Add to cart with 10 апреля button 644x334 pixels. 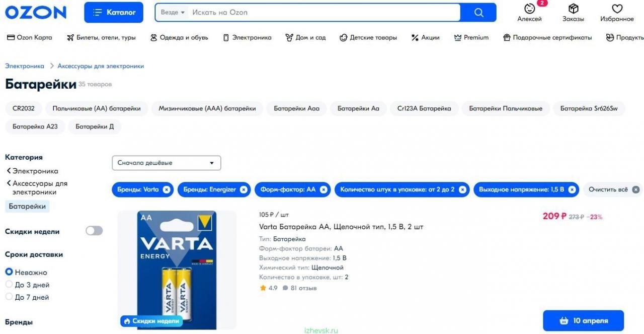583,321
